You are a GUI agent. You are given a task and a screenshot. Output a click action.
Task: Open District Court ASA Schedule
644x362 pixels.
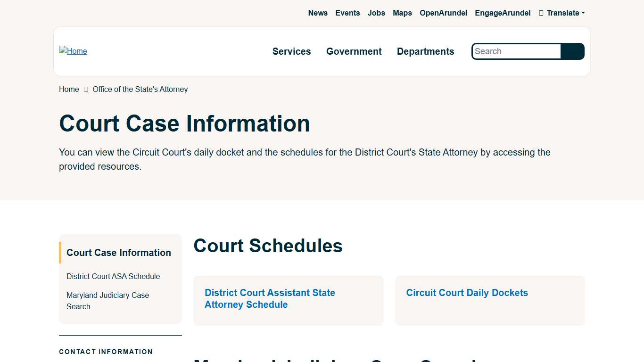[x=113, y=276]
